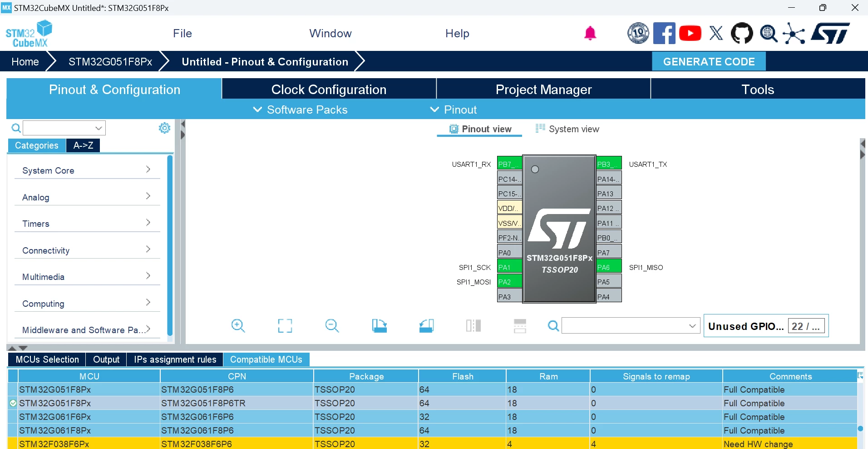Open the pin search combo box
Screen dimensions: 868x449
631,325
